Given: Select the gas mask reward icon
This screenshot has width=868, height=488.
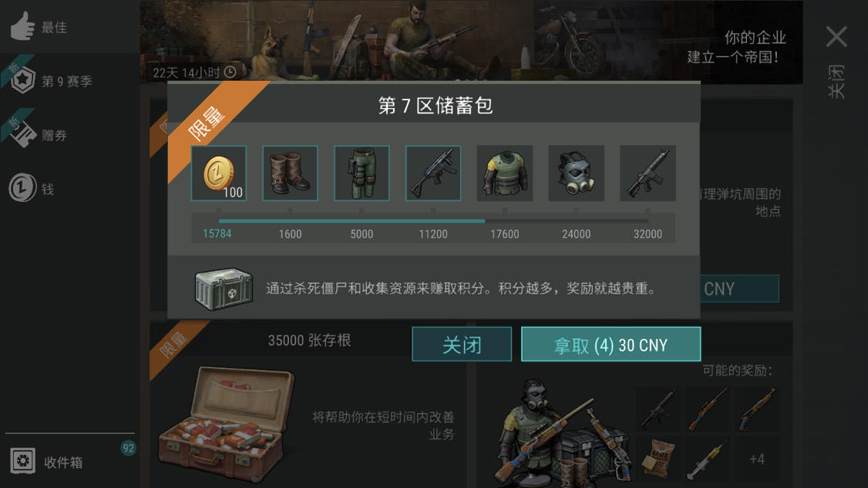Looking at the screenshot, I should point(577,173).
